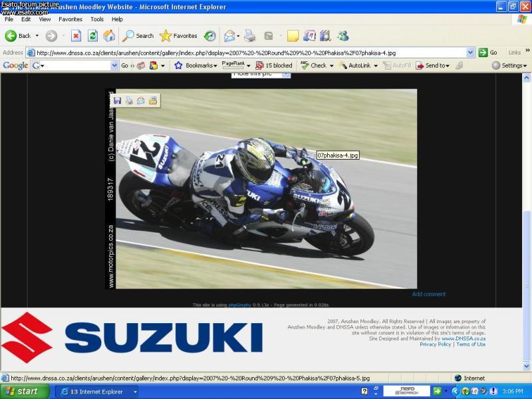532x399 pixels.
Task: Expand the taskbar Internet Explorer group
Action: tap(135, 392)
